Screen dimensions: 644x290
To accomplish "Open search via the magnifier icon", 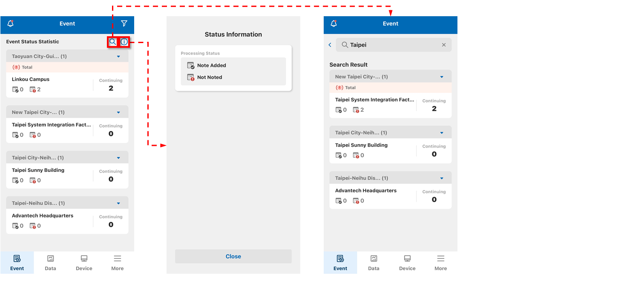I will (112, 42).
